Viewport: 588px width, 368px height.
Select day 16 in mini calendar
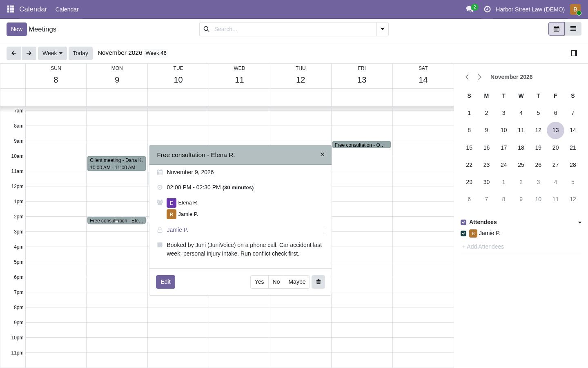pos(486,148)
